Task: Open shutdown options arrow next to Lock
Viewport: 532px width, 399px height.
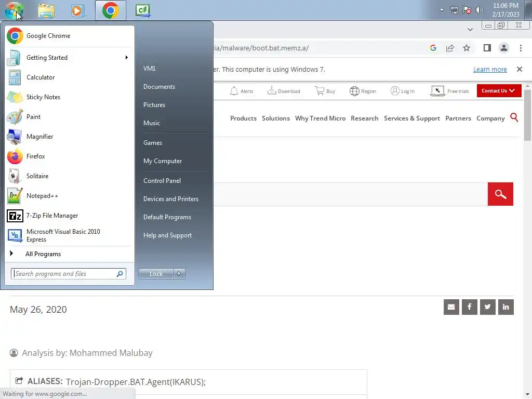Action: [x=179, y=274]
